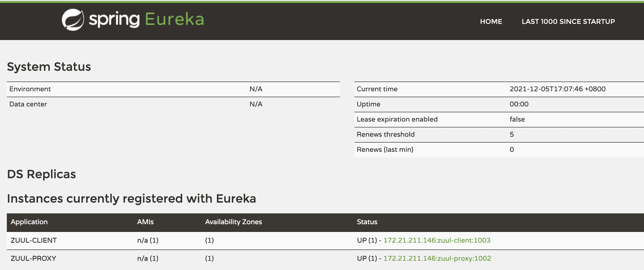Image resolution: width=644 pixels, height=270 pixels.
Task: Select the DS Replicas heading
Action: 41,174
